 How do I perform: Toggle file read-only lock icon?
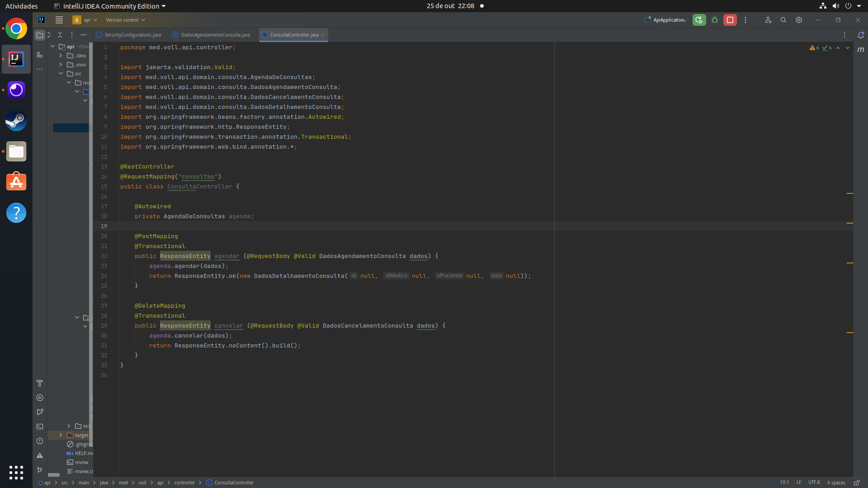pyautogui.click(x=856, y=483)
